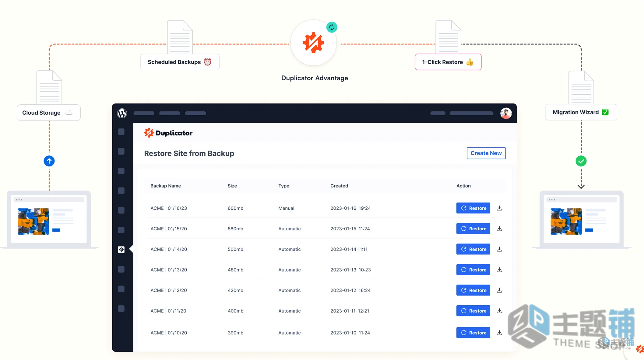The height and width of the screenshot is (360, 644).
Task: Click the Backup Name column header
Action: coord(166,186)
